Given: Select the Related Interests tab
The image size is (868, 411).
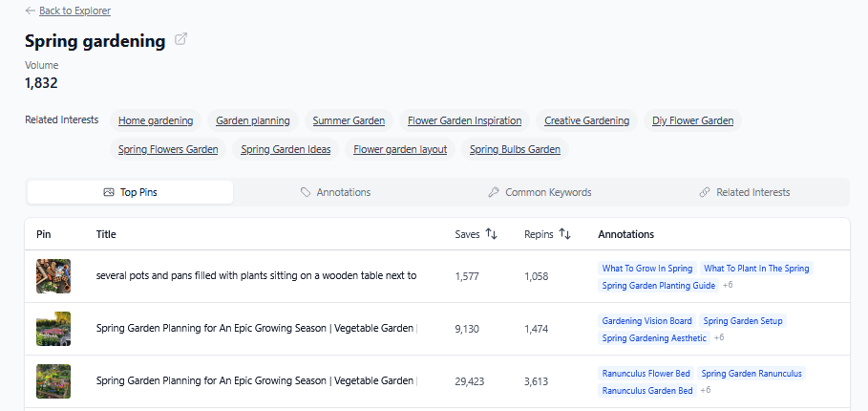Looking at the screenshot, I should (x=745, y=192).
